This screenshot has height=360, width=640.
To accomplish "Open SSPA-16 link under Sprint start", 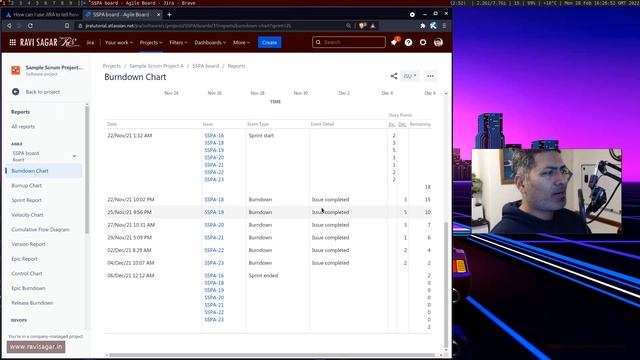I will 214,136.
